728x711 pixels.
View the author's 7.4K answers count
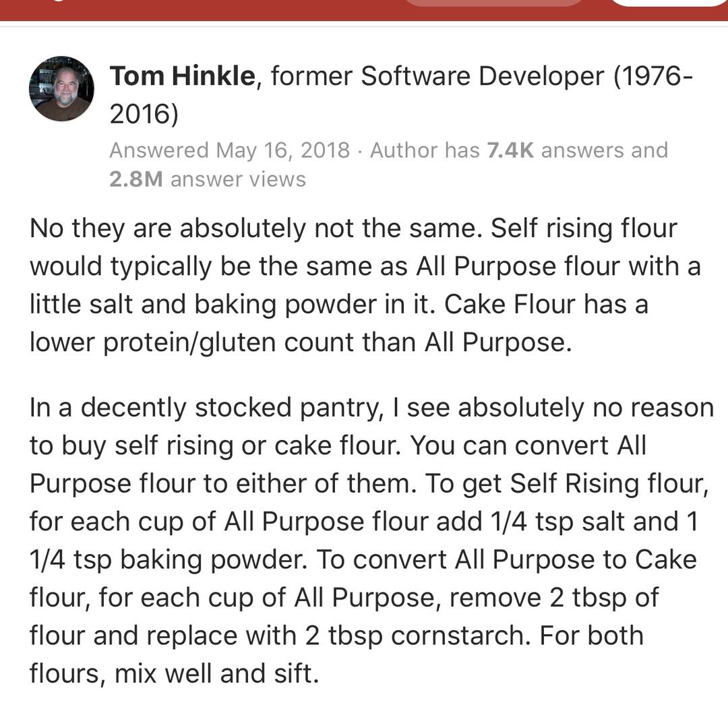(510, 150)
